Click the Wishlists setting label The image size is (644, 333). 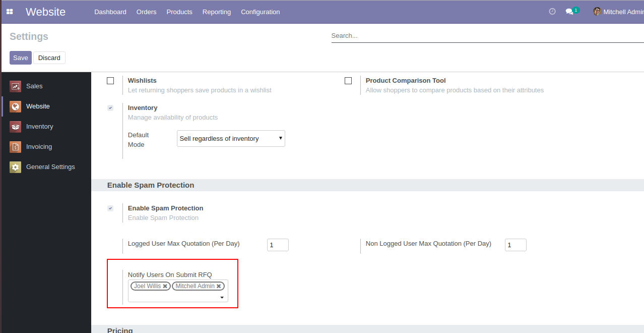142,81
